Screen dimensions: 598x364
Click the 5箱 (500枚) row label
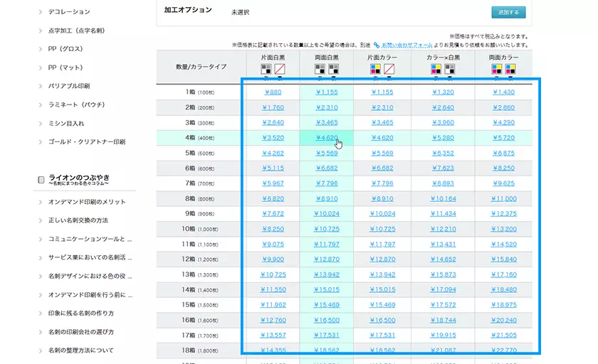click(x=200, y=153)
